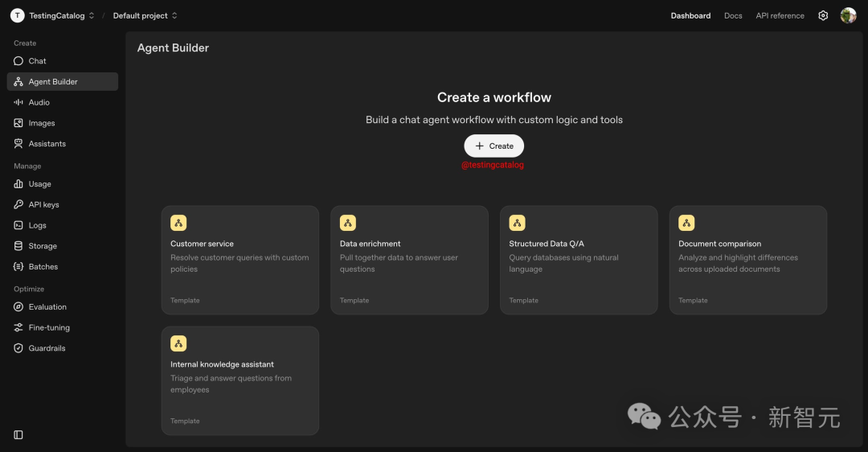
Task: Click the API keys lock icon
Action: coord(18,205)
